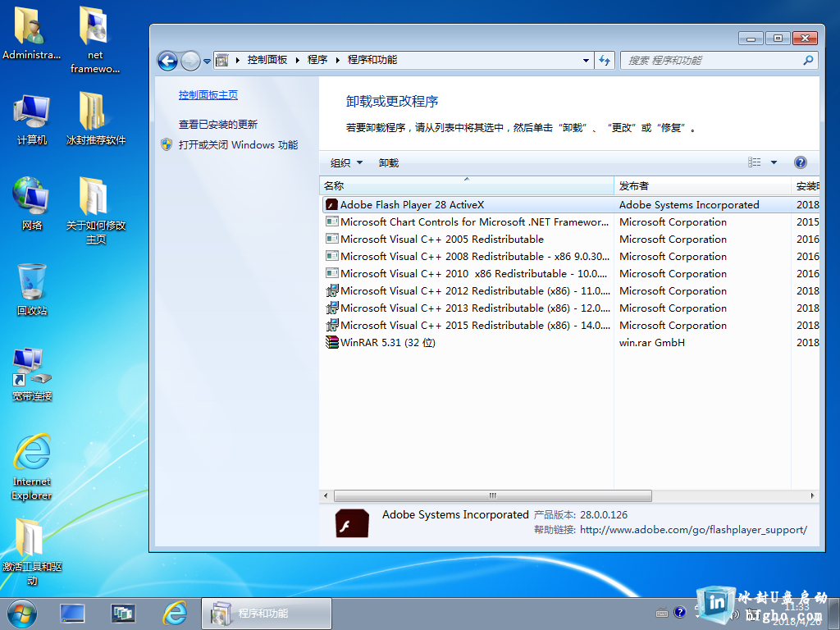Viewport: 840px width, 630px height.
Task: Open 打开或关闭 Windows 功能 link
Action: 239,144
